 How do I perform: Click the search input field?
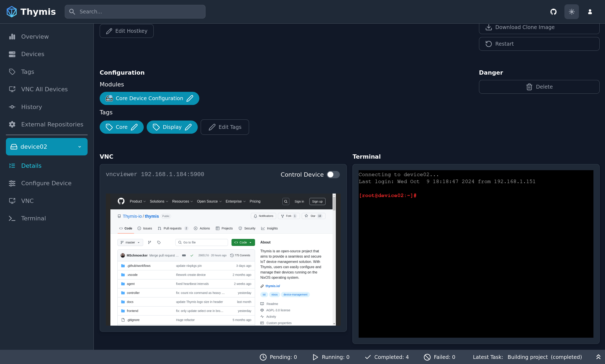pyautogui.click(x=135, y=12)
